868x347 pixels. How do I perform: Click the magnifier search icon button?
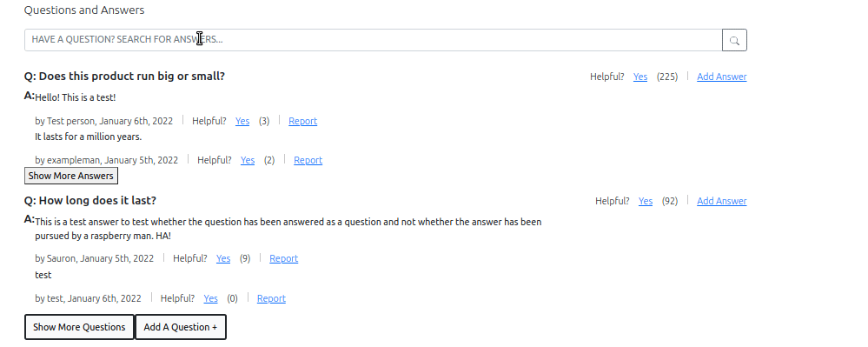(734, 40)
